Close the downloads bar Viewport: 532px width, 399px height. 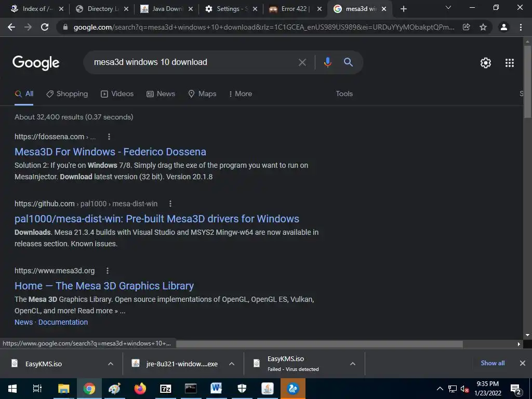pos(523,363)
